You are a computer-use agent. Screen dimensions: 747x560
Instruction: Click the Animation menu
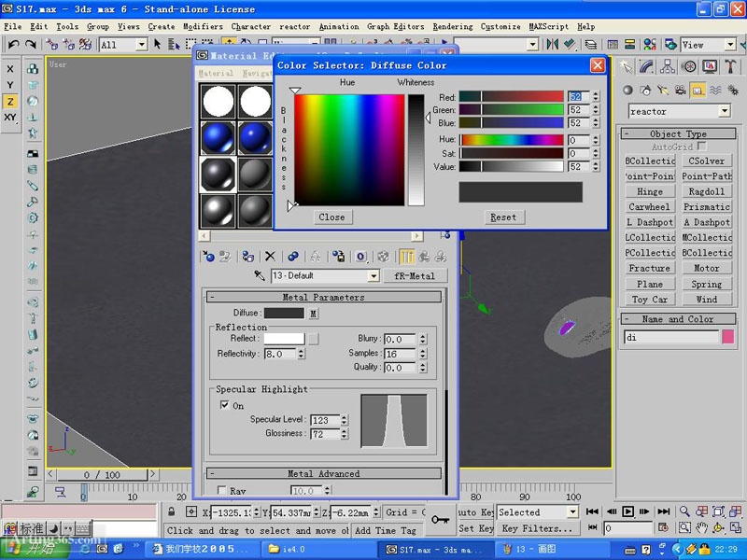(x=338, y=26)
